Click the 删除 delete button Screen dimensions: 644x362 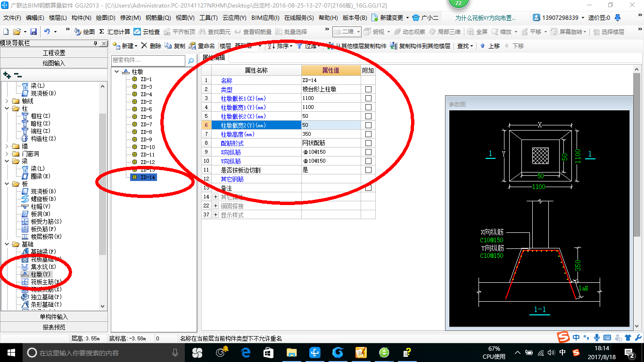point(151,46)
